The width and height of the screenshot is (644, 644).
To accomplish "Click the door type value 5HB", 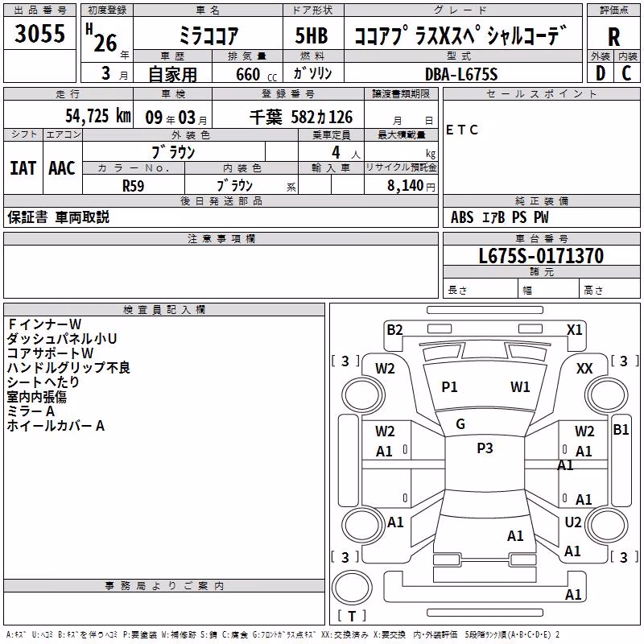I will [312, 35].
